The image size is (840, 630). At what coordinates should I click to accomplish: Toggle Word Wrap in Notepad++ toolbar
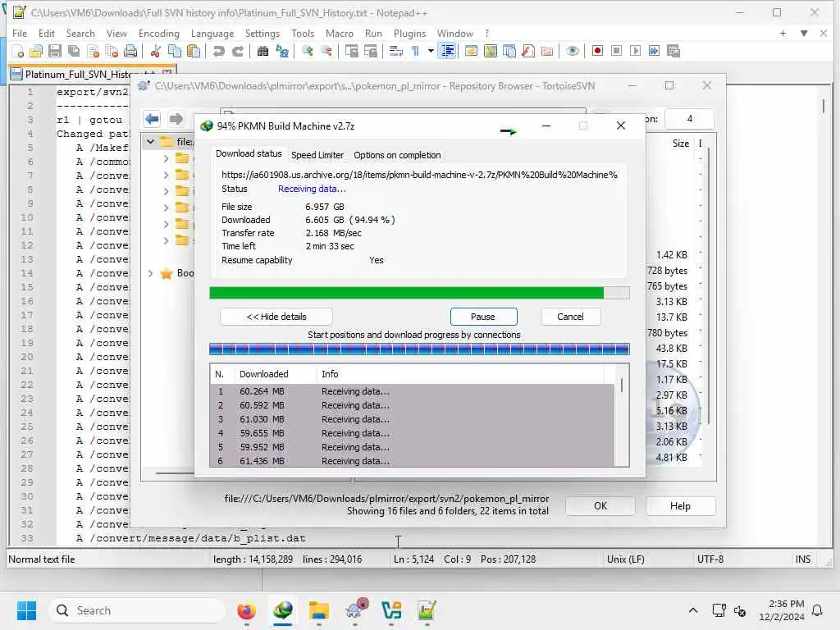[x=396, y=52]
